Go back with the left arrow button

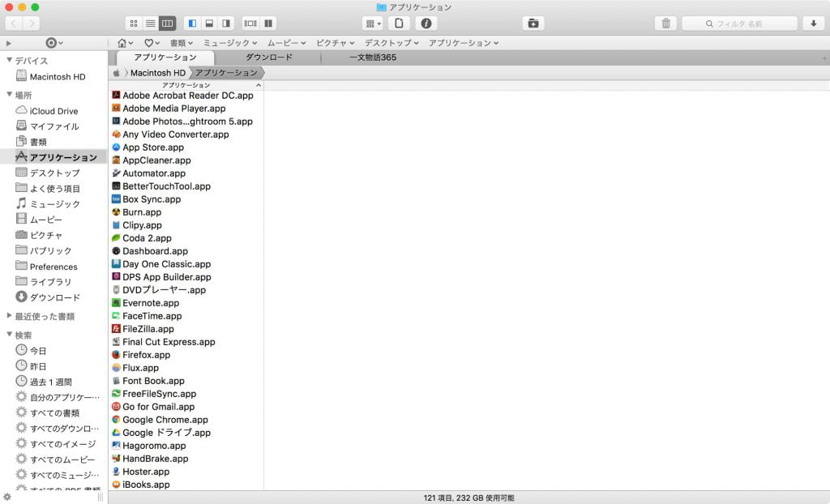[x=14, y=23]
